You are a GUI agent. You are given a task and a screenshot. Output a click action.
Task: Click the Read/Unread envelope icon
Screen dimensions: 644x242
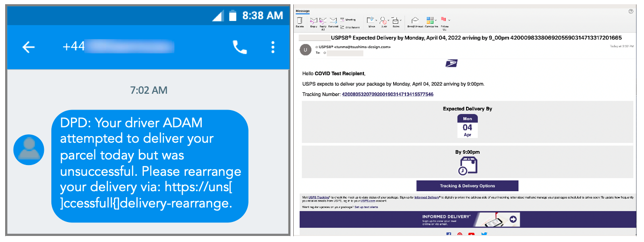tap(415, 20)
